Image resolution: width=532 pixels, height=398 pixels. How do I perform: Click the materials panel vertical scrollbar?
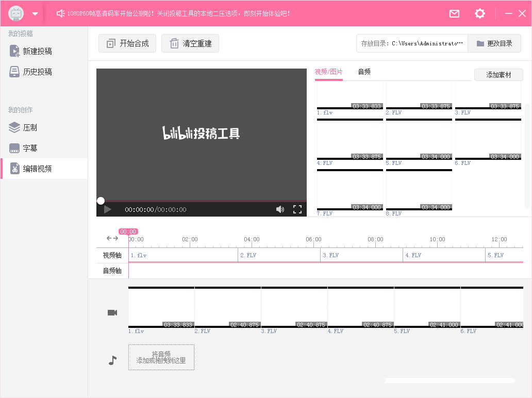tap(527, 156)
